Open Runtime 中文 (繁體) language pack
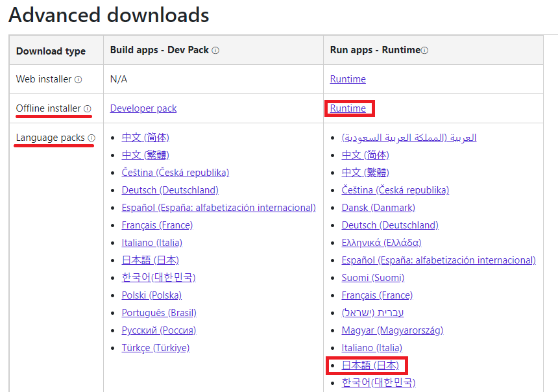This screenshot has height=392, width=558. [365, 173]
